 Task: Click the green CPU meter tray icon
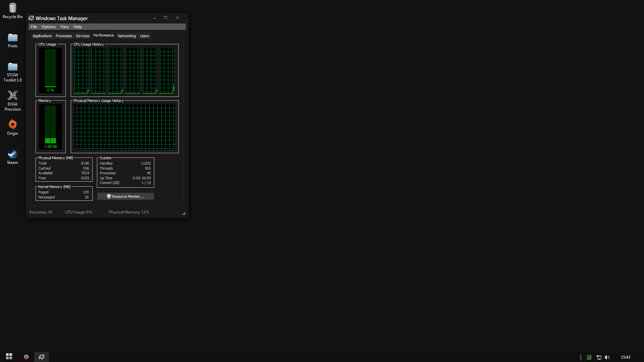pos(589,357)
